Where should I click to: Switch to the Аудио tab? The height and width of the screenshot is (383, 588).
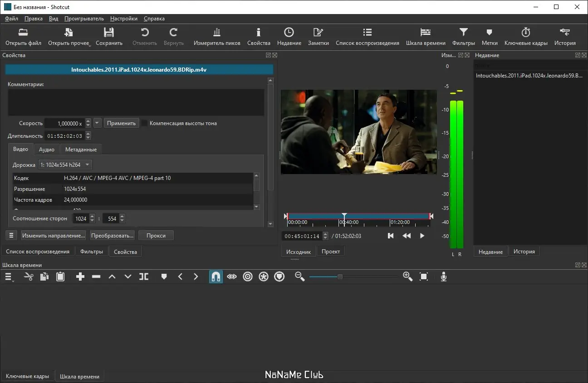click(47, 150)
